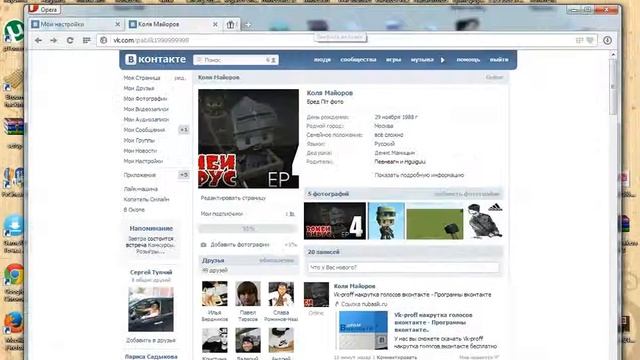The width and height of the screenshot is (640, 360).
Task: Open Моя Страница in sidebar
Action: click(142, 78)
